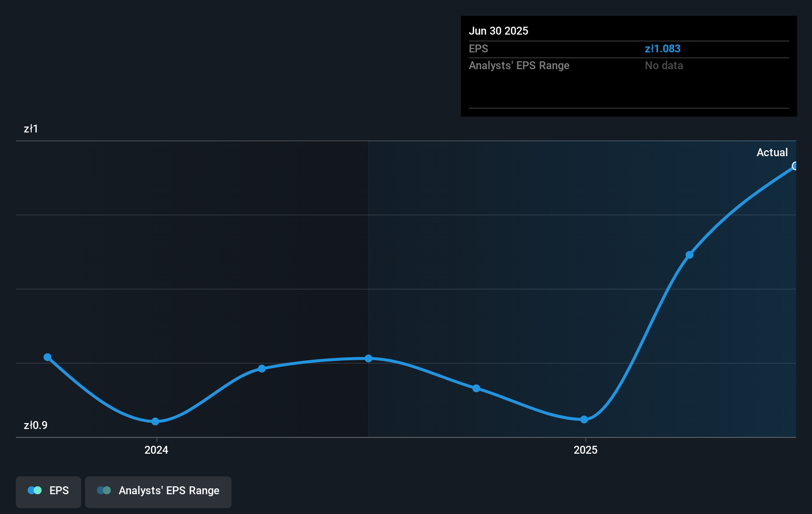
Task: Click the Actual label on the chart
Action: tap(772, 153)
